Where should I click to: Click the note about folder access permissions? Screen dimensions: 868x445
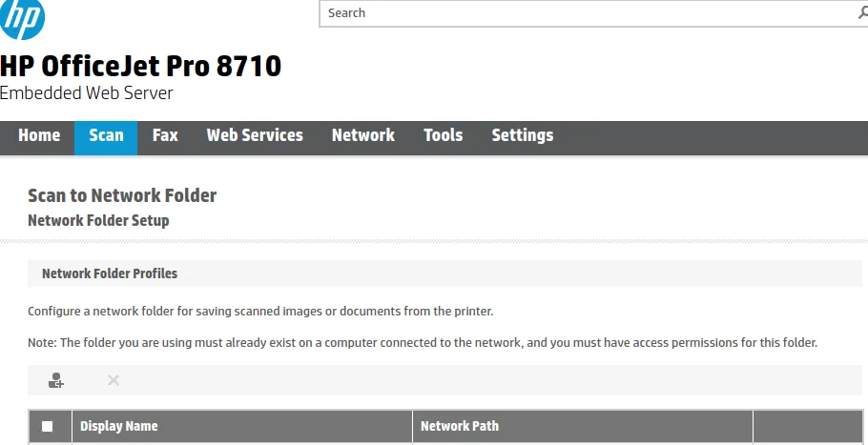423,343
